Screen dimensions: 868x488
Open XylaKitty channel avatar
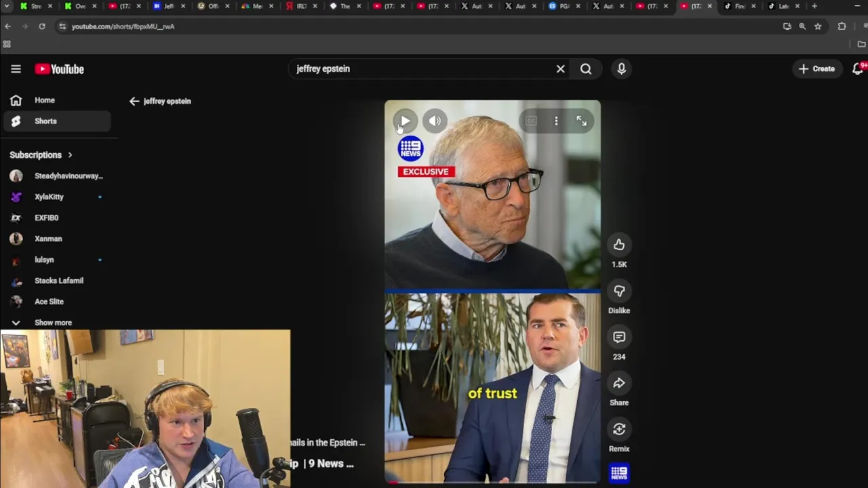[16, 197]
